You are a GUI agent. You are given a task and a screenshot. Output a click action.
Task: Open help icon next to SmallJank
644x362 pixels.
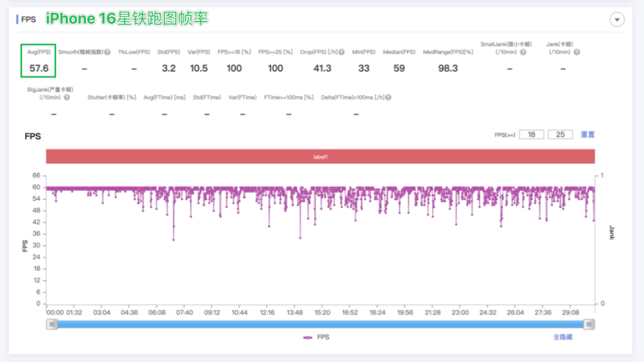523,52
